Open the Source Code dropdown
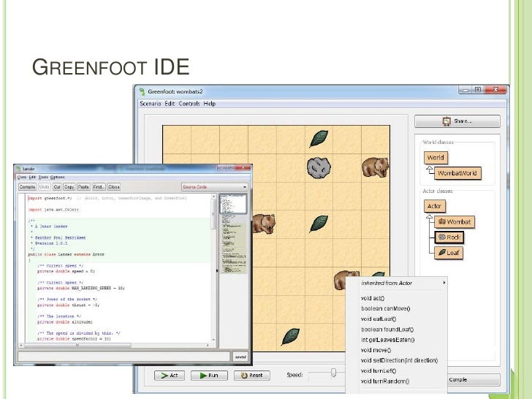Screen dimensions: 532x399 coord(214,187)
